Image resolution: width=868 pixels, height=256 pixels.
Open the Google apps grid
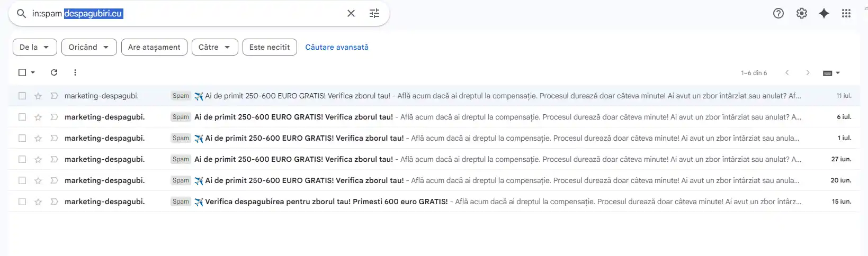[x=846, y=13]
